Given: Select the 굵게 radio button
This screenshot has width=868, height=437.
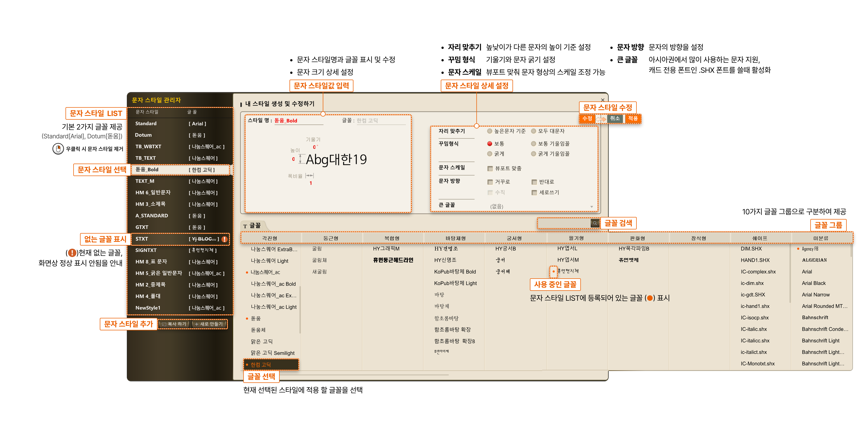Looking at the screenshot, I should point(490,154).
